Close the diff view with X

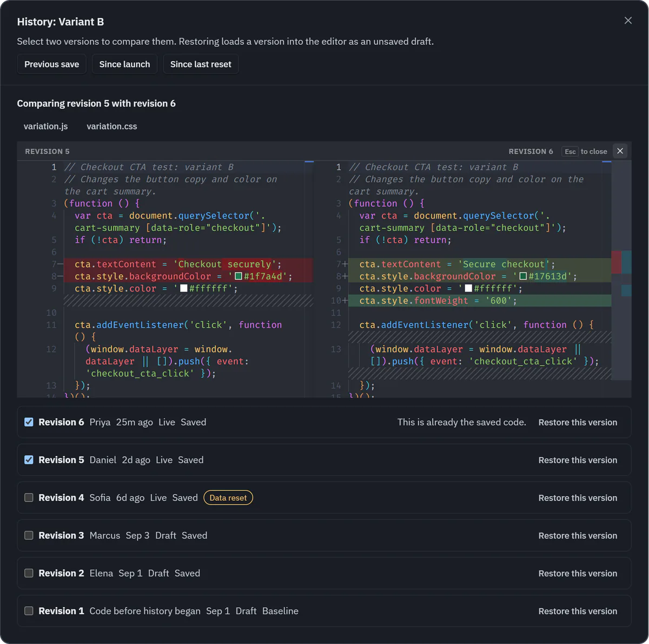click(620, 151)
